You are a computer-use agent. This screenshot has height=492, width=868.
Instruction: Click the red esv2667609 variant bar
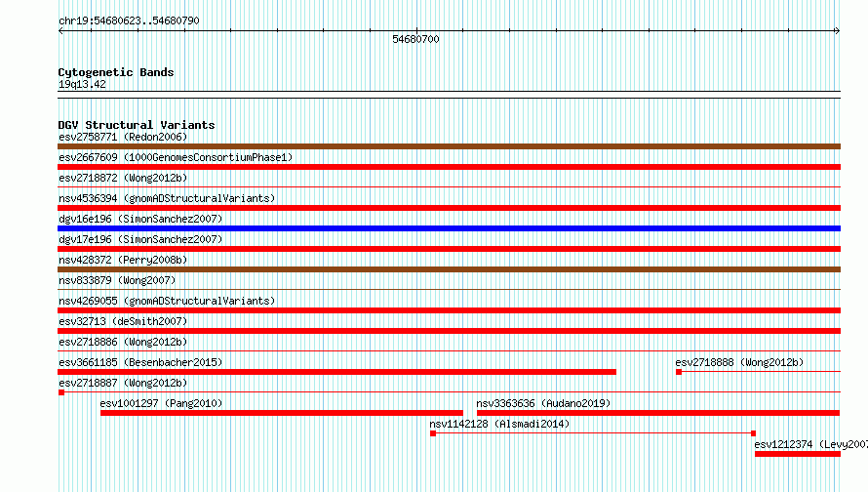click(449, 167)
